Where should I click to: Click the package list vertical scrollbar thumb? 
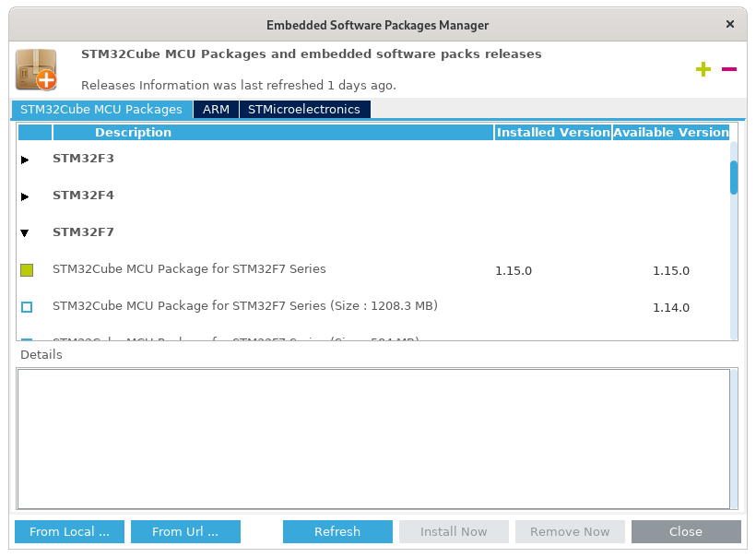point(734,177)
